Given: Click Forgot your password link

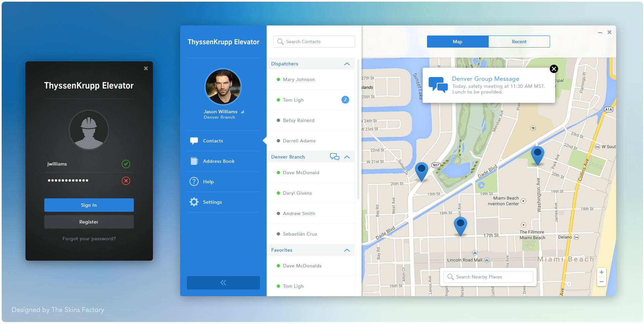Looking at the screenshot, I should pyautogui.click(x=89, y=239).
